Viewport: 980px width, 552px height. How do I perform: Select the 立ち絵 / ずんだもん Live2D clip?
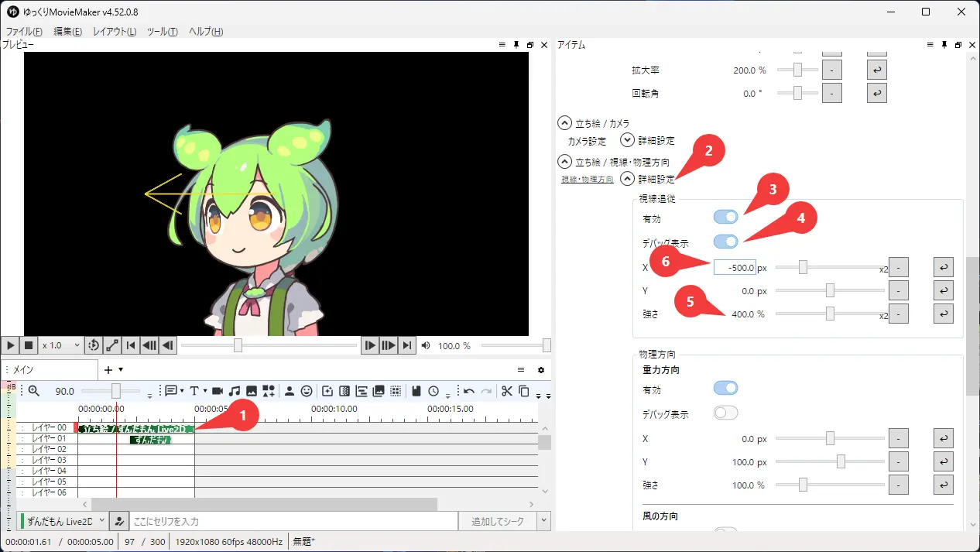135,428
